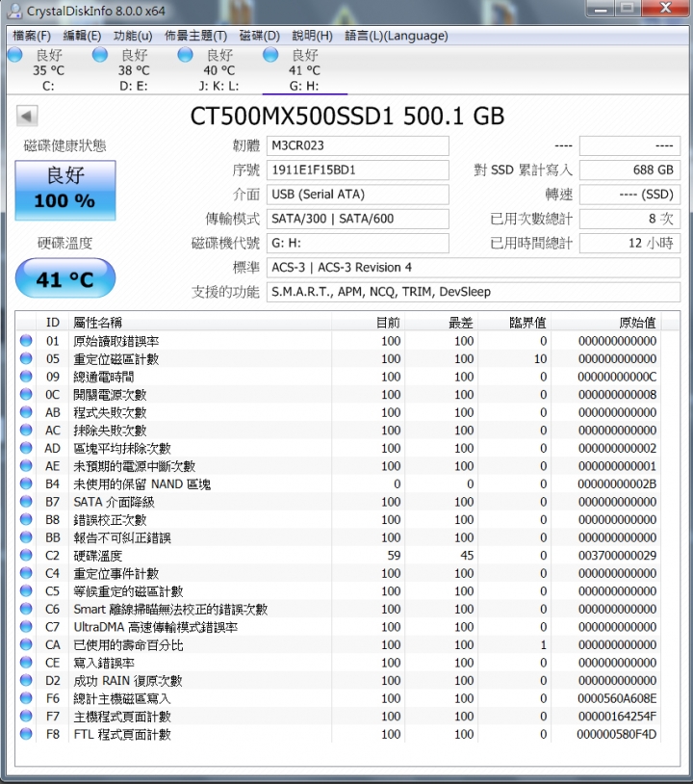Click the ID column header
This screenshot has width=693, height=784.
[53, 323]
